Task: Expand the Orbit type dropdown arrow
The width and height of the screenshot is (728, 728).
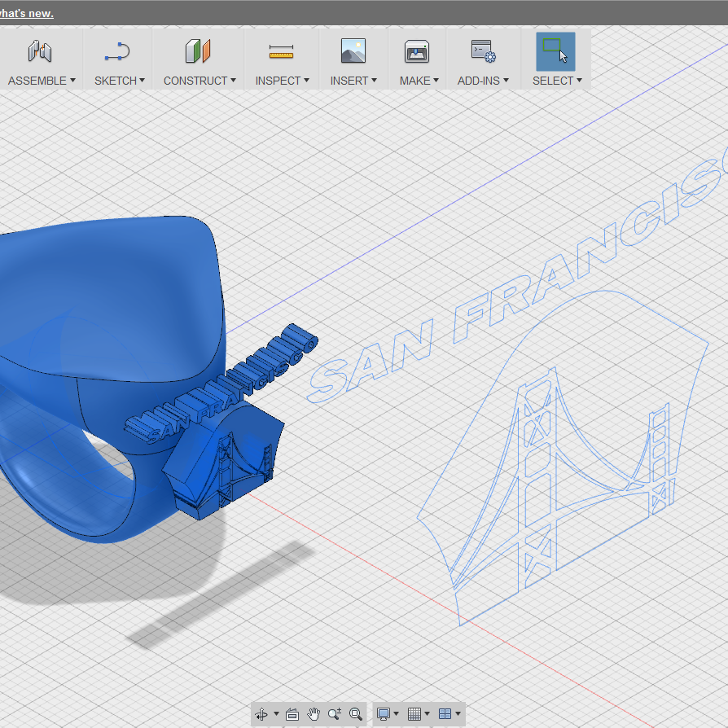Action: pyautogui.click(x=276, y=713)
